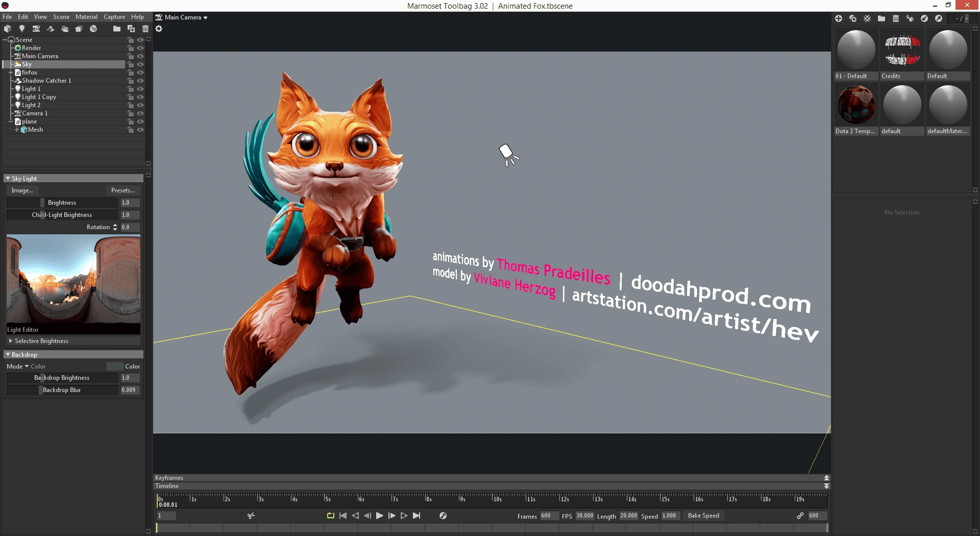This screenshot has height=536, width=980.
Task: Toggle visibility of Shadow Catcher 1
Action: (x=140, y=81)
